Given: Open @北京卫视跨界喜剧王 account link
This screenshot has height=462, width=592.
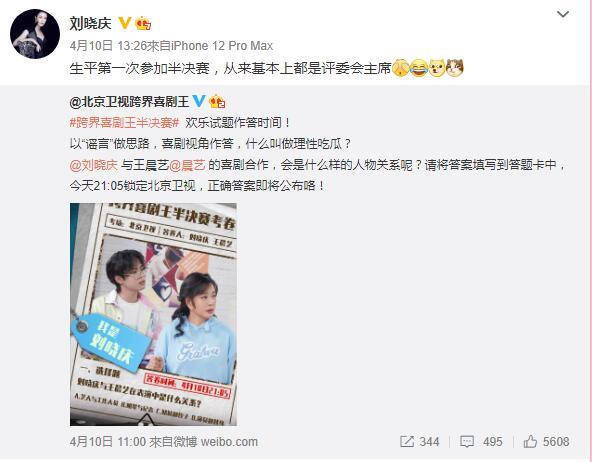Looking at the screenshot, I should point(130,102).
